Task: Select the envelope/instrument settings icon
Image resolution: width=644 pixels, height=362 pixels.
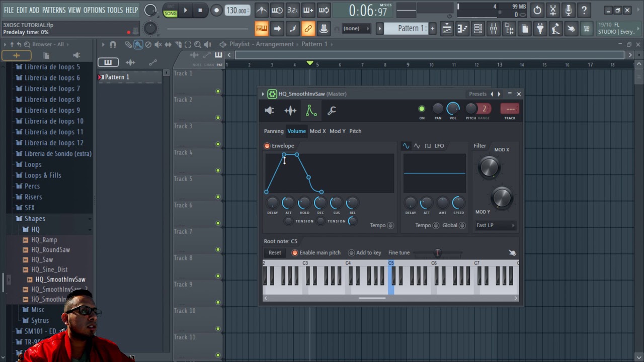Action: point(311,111)
